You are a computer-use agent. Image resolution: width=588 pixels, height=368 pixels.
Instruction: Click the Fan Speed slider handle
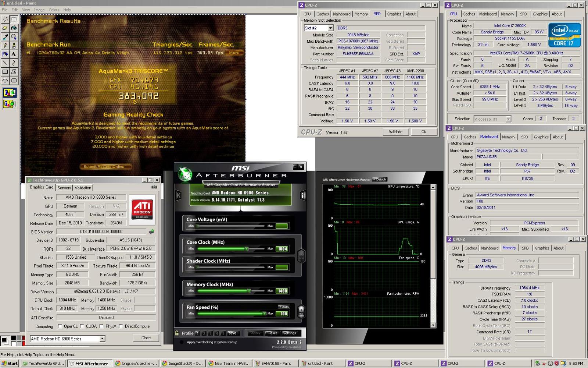264,314
